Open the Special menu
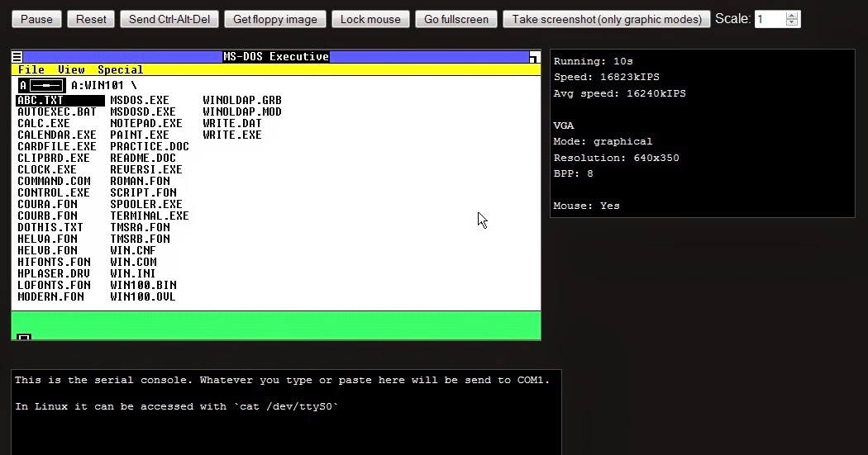 (120, 69)
